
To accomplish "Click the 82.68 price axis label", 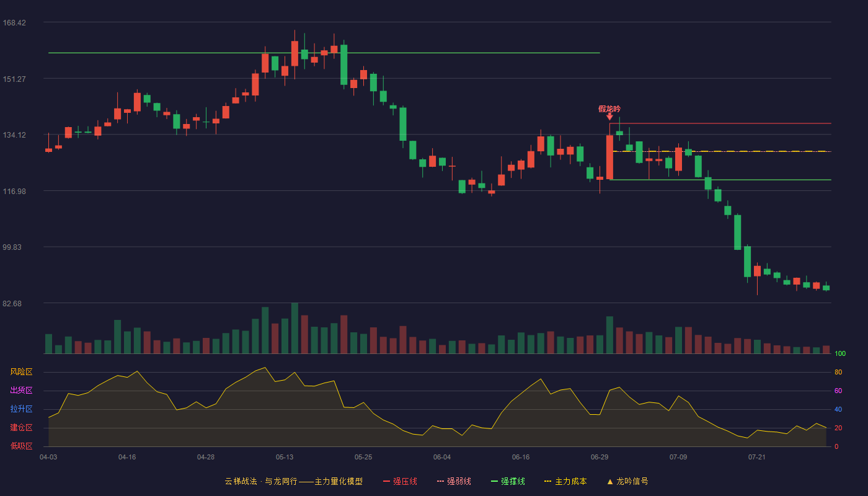I will (12, 303).
